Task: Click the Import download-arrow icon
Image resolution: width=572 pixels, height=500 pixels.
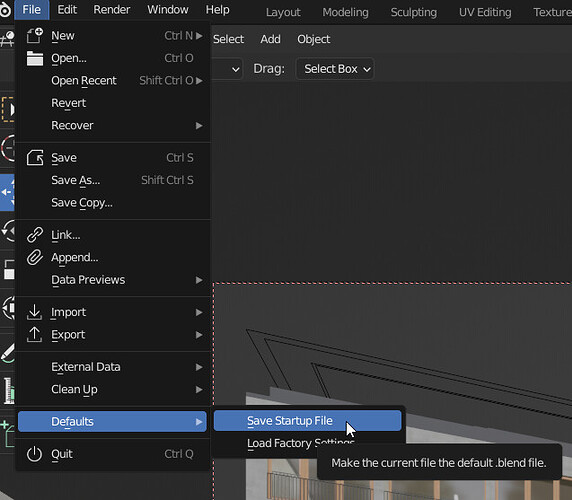Action: (35, 312)
